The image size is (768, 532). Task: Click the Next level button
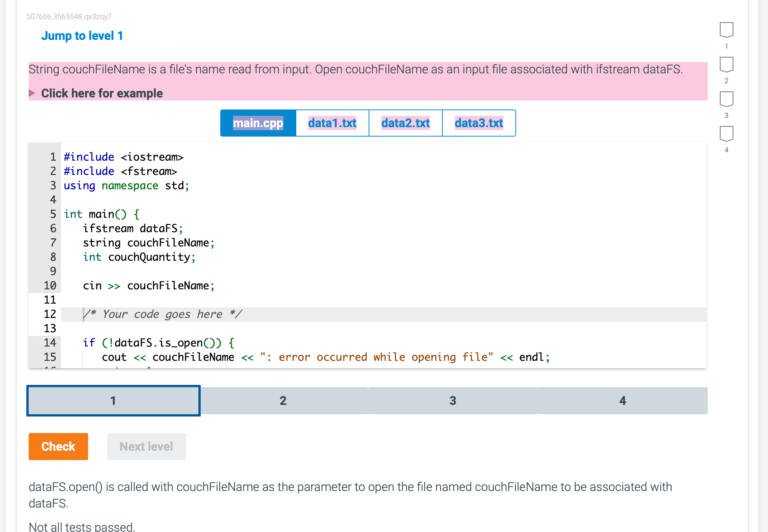pos(146,447)
